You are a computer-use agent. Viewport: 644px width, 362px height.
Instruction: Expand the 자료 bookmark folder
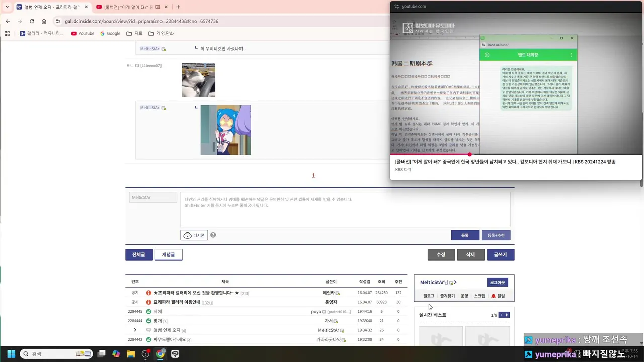pyautogui.click(x=134, y=34)
